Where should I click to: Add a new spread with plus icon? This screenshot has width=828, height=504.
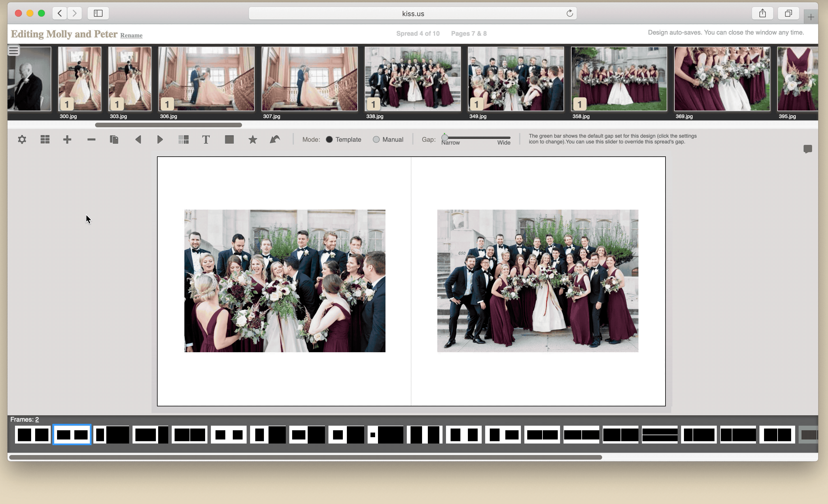click(67, 139)
